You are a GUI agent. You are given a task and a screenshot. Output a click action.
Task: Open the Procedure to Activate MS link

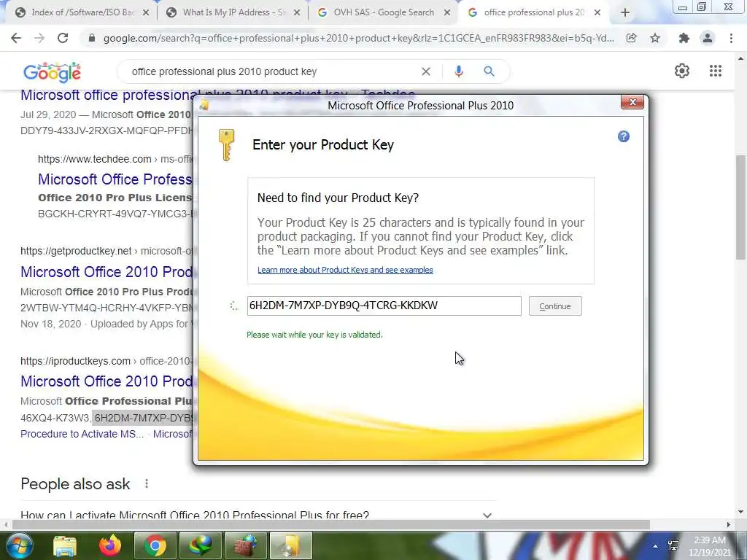pyautogui.click(x=82, y=435)
